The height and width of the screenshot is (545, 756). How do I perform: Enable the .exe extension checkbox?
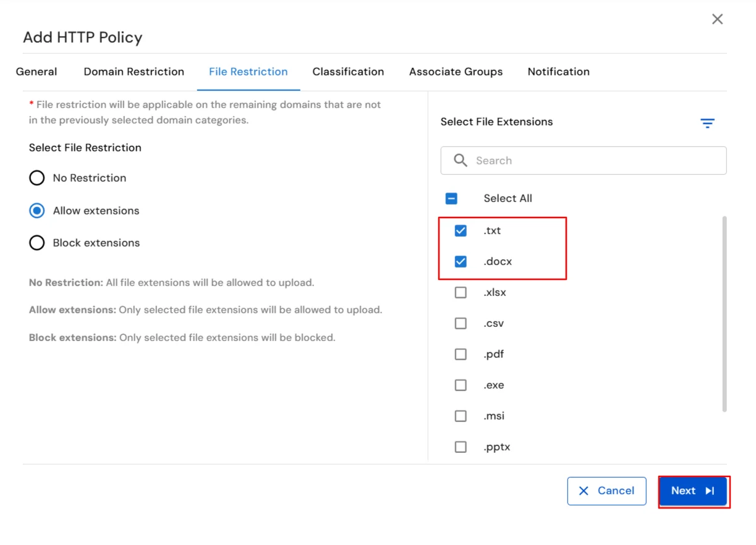tap(461, 384)
